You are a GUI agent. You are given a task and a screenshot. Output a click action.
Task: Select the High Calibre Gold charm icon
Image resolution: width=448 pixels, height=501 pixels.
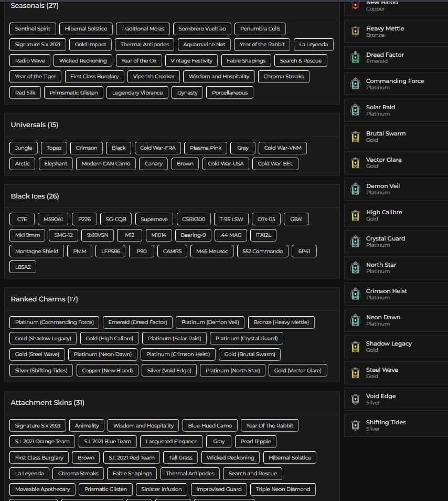pos(355,215)
